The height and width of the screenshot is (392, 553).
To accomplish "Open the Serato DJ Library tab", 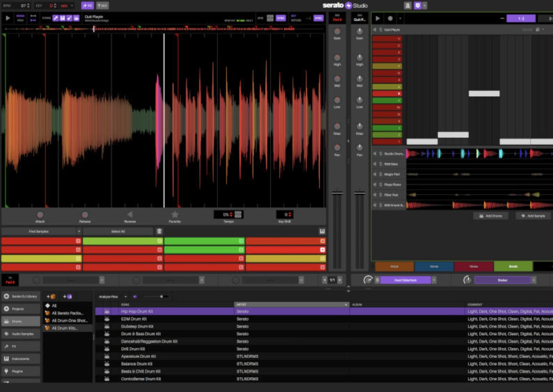I will pos(21,296).
